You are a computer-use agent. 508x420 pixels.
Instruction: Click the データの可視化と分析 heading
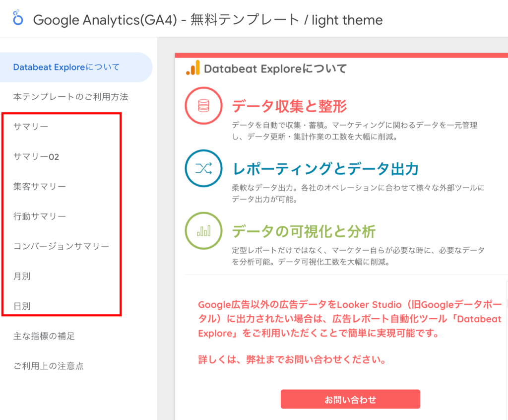pos(304,231)
